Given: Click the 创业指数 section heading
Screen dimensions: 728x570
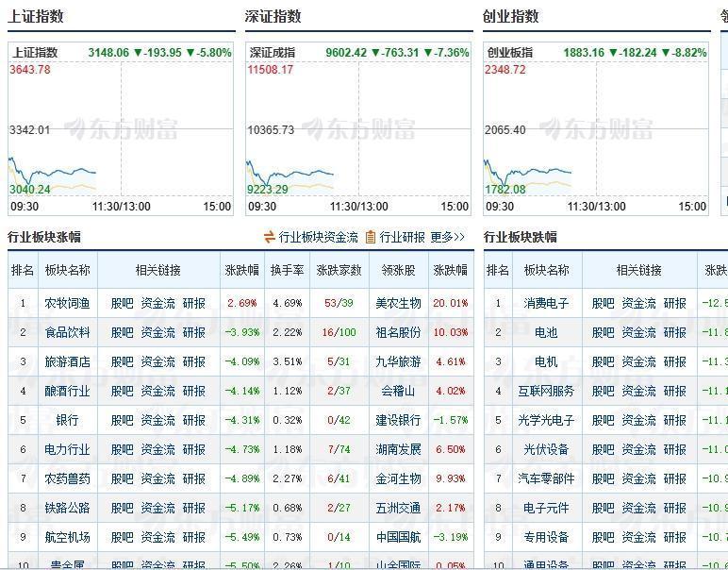Looking at the screenshot, I should click(x=511, y=16).
